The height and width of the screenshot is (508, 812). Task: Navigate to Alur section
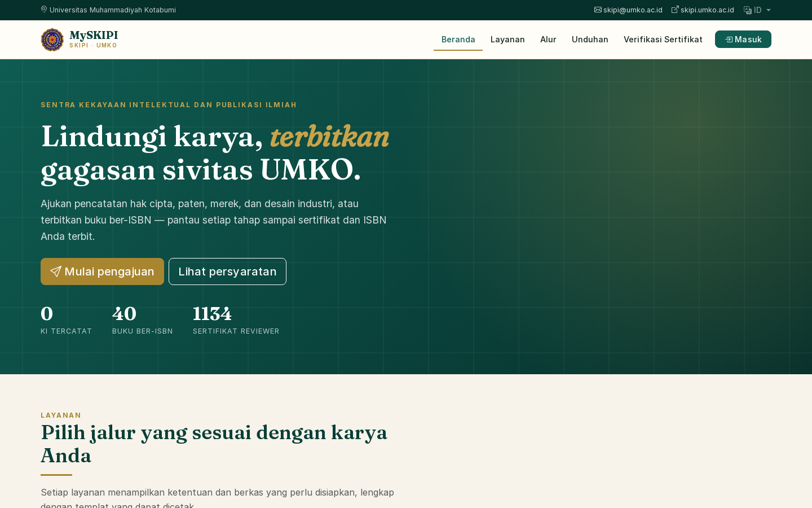click(548, 40)
